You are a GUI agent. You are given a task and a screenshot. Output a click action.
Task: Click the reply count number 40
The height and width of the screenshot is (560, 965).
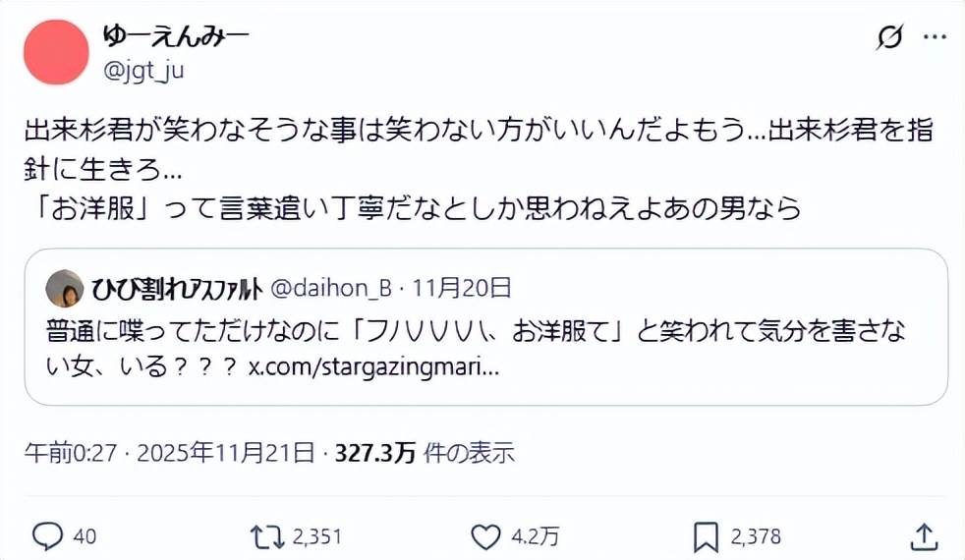[85, 536]
